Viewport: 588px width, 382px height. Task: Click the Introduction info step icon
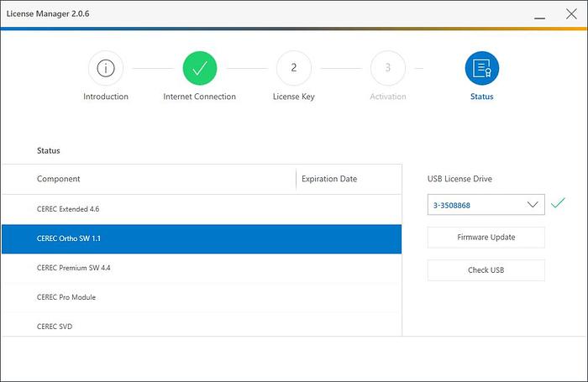(106, 69)
